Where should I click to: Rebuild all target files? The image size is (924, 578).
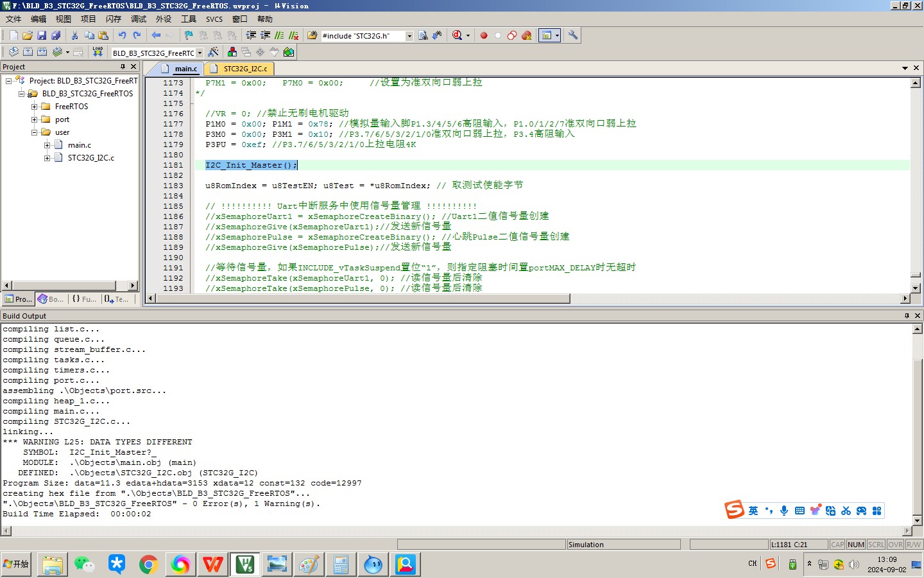coord(42,52)
